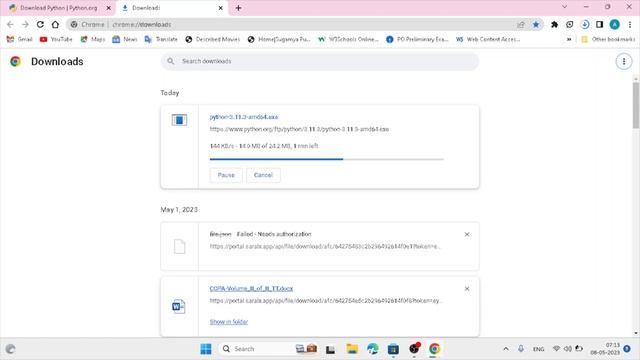Viewport: 640px width, 360px height.
Task: Expand the hidden bookmarks chevron
Action: (x=569, y=39)
